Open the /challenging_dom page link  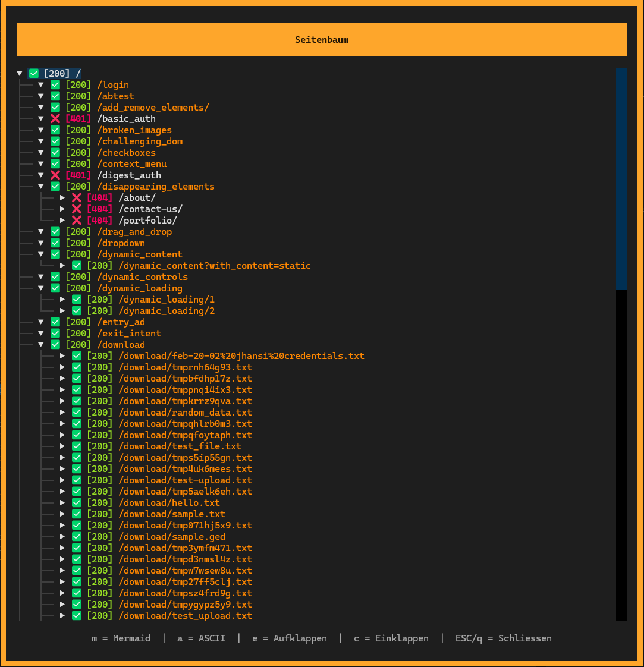click(x=139, y=141)
